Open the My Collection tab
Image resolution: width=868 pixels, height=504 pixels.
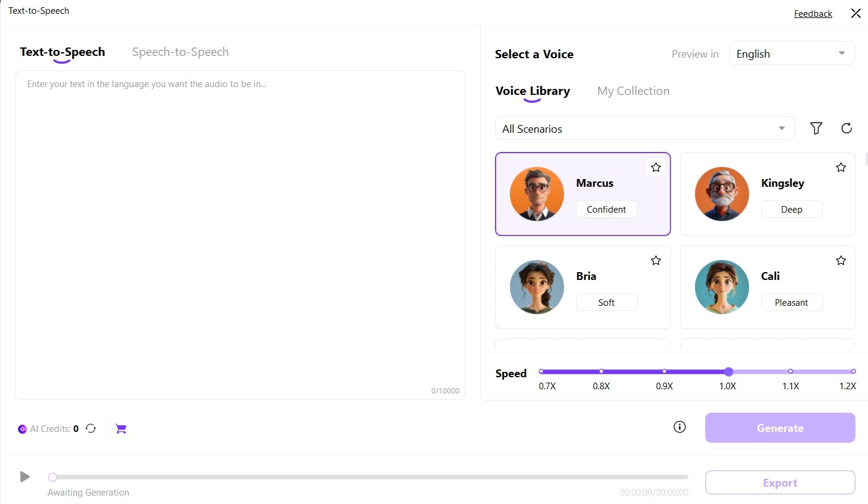(633, 91)
